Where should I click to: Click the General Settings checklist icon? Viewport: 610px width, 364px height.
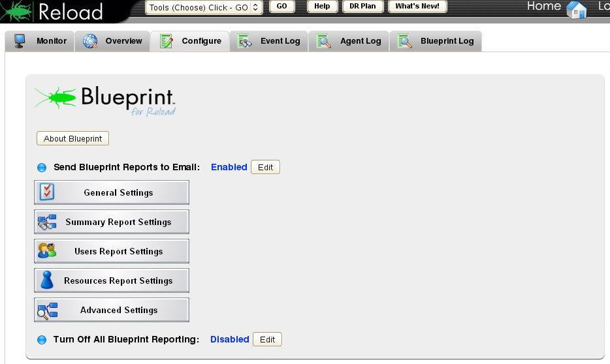click(47, 192)
